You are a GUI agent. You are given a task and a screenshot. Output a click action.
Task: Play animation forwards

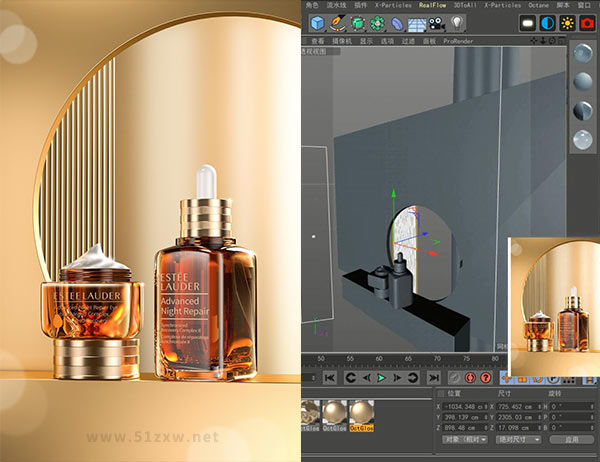pyautogui.click(x=381, y=378)
